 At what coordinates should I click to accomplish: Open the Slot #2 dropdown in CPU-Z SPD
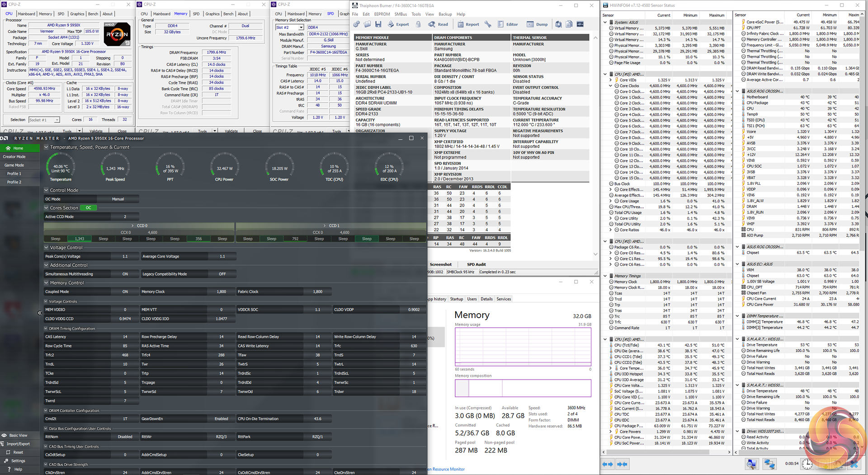(x=301, y=28)
